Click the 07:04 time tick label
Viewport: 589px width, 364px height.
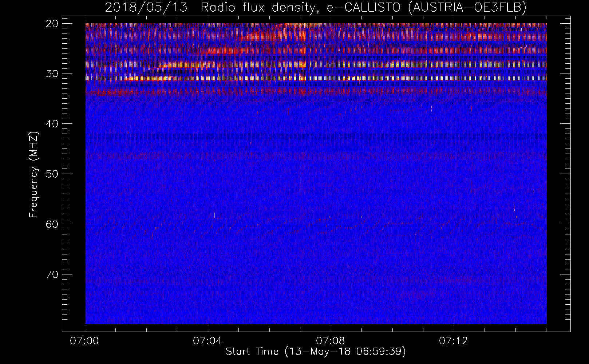[x=207, y=341]
